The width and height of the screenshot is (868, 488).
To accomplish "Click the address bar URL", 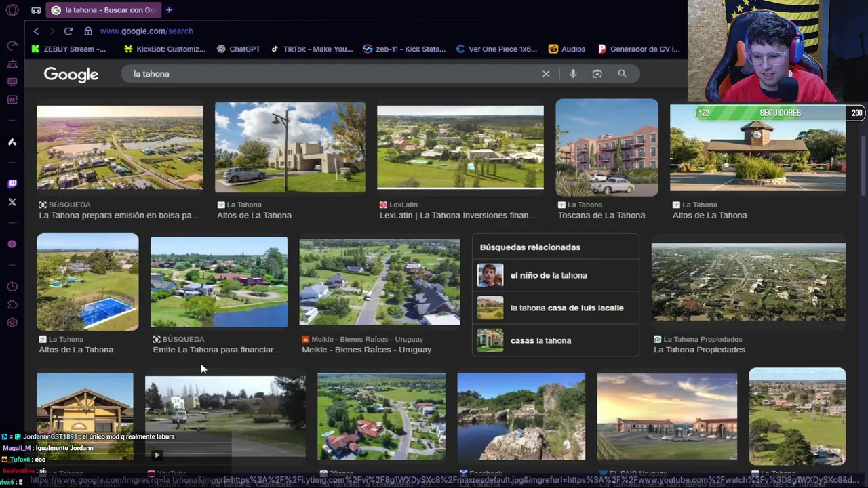I will [x=146, y=31].
